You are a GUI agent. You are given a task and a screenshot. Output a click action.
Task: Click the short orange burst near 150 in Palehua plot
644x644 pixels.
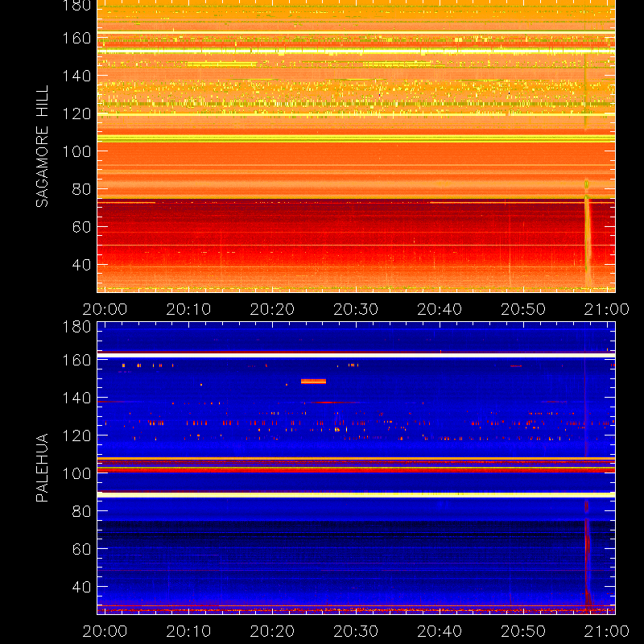(313, 382)
